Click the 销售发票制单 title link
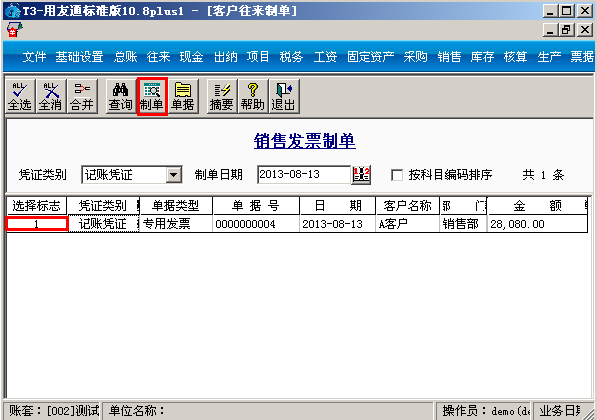The height and width of the screenshot is (420, 597). tap(305, 141)
